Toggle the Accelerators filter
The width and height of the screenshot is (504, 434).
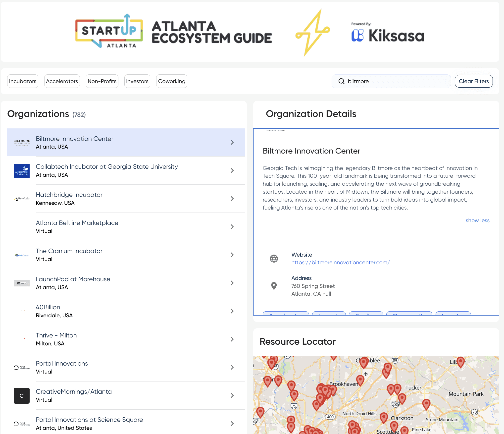point(62,81)
